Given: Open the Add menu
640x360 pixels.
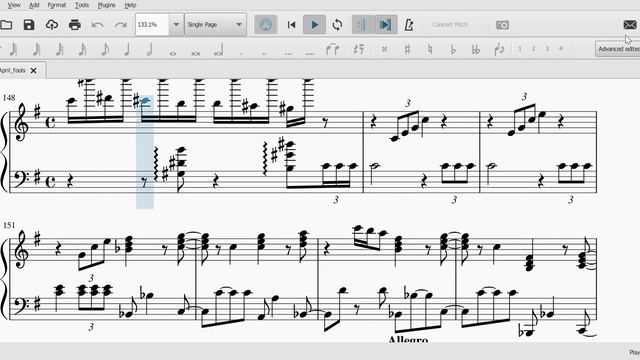Looking at the screenshot, I should (34, 5).
